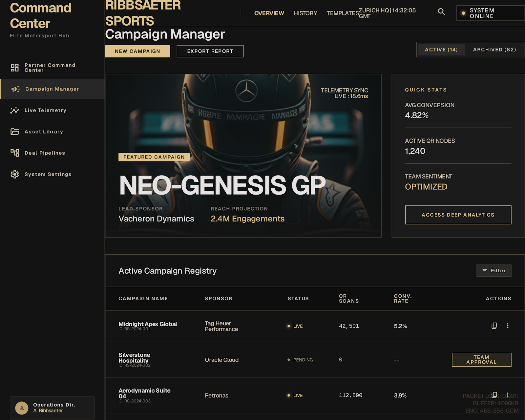Click the Telemetry Sync live readout
The width and height of the screenshot is (525, 420).
tap(345, 93)
